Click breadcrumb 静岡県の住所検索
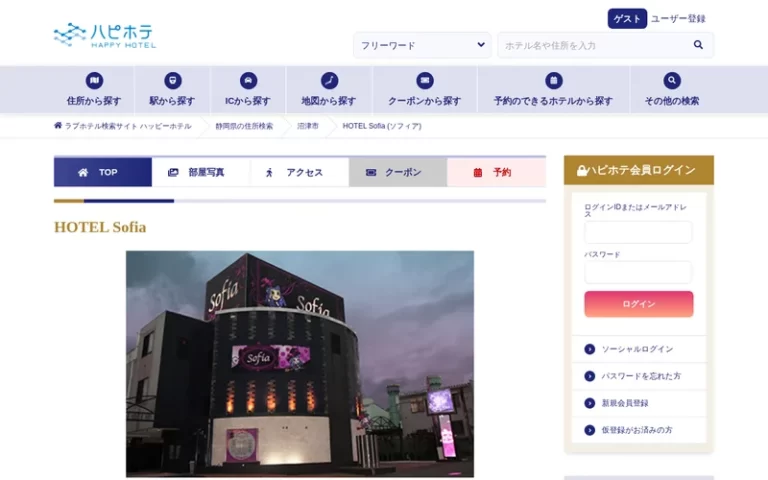 pos(244,126)
